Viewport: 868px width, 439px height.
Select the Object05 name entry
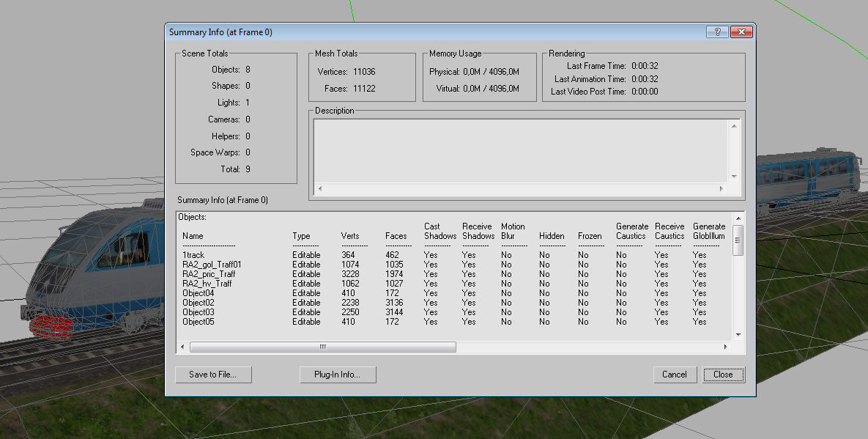[199, 322]
